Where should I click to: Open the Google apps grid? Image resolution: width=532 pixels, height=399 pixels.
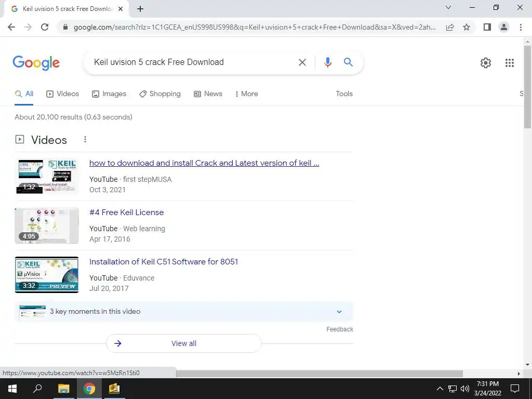pyautogui.click(x=509, y=63)
